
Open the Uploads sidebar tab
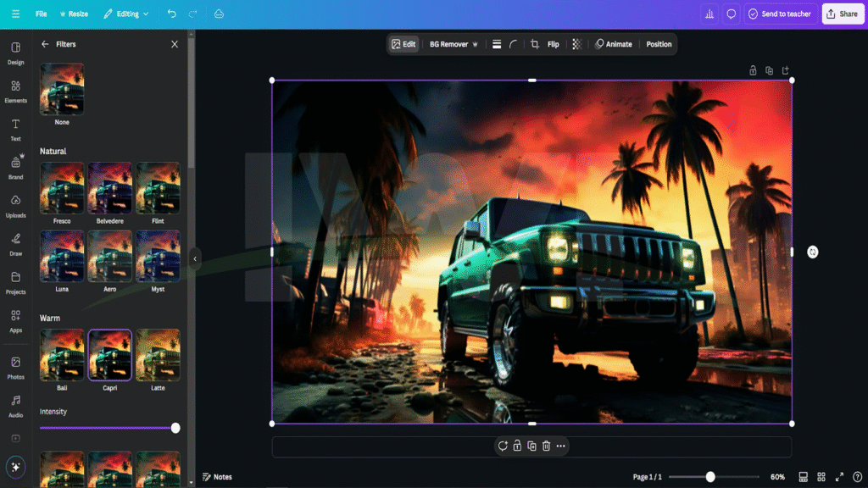(x=15, y=207)
